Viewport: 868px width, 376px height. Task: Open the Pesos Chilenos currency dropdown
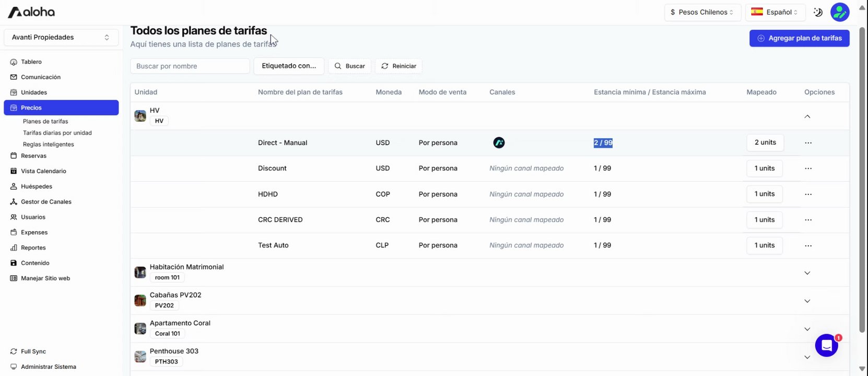(702, 12)
